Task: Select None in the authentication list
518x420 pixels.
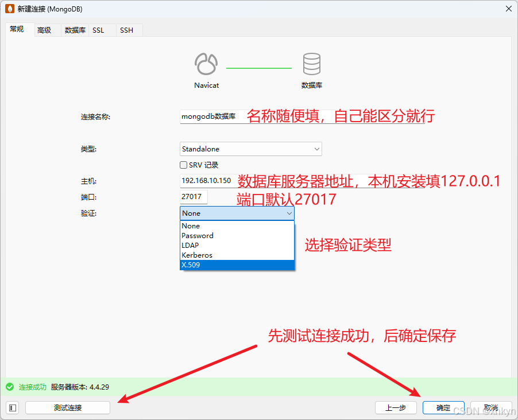Action: click(x=237, y=226)
